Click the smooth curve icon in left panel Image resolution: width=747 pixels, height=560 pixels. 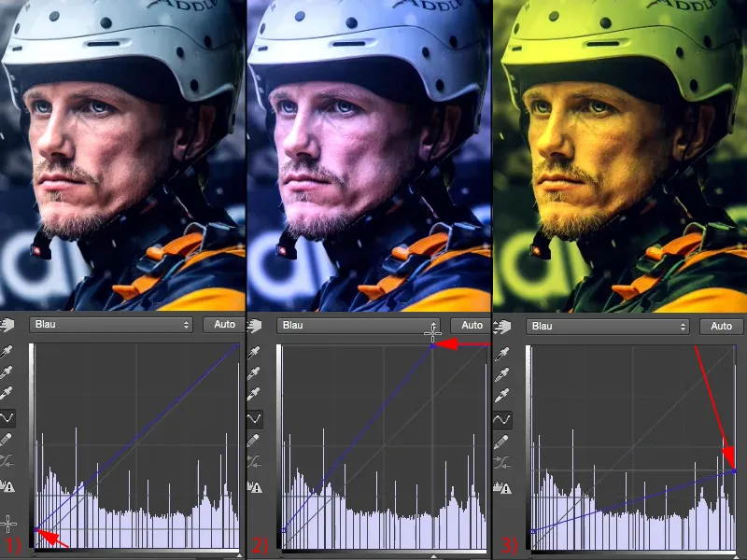click(7, 461)
